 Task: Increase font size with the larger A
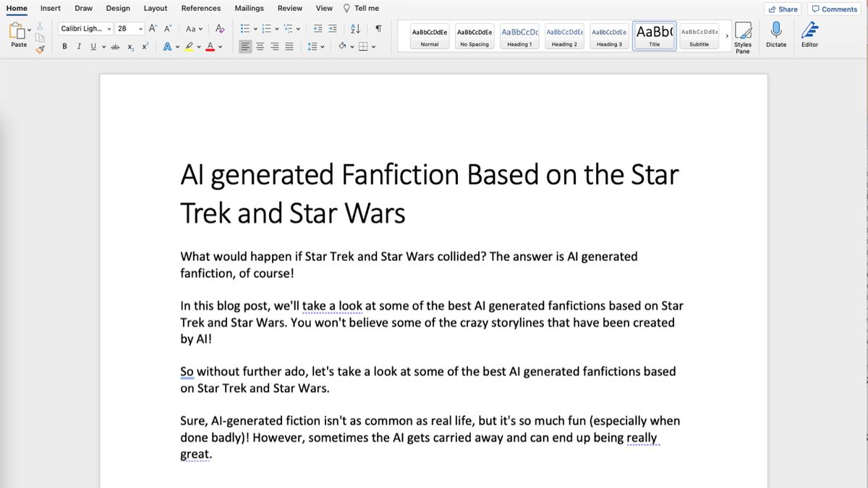point(153,28)
